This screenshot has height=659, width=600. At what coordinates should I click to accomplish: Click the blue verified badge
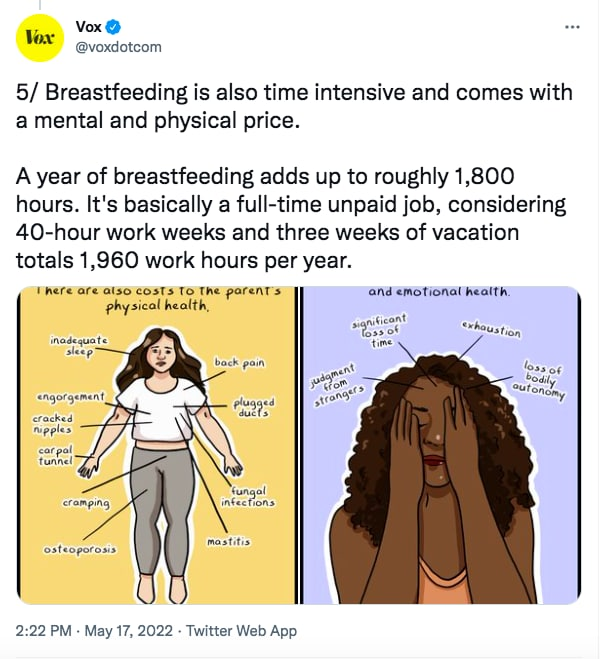point(111,27)
